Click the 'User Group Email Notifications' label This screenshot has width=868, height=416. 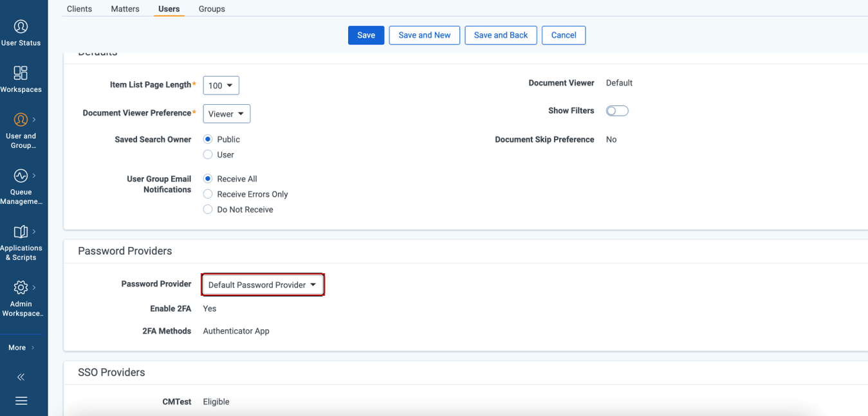159,184
